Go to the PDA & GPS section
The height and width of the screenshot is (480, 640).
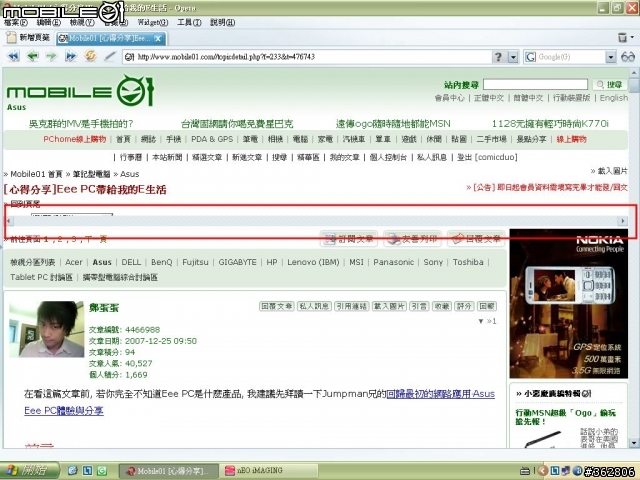[x=212, y=139]
